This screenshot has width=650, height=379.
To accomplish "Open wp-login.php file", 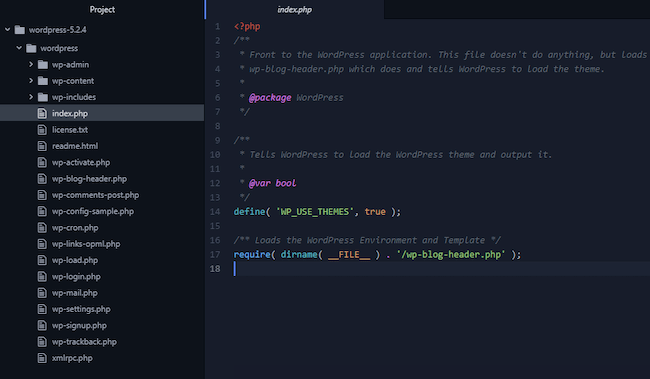I will point(76,277).
